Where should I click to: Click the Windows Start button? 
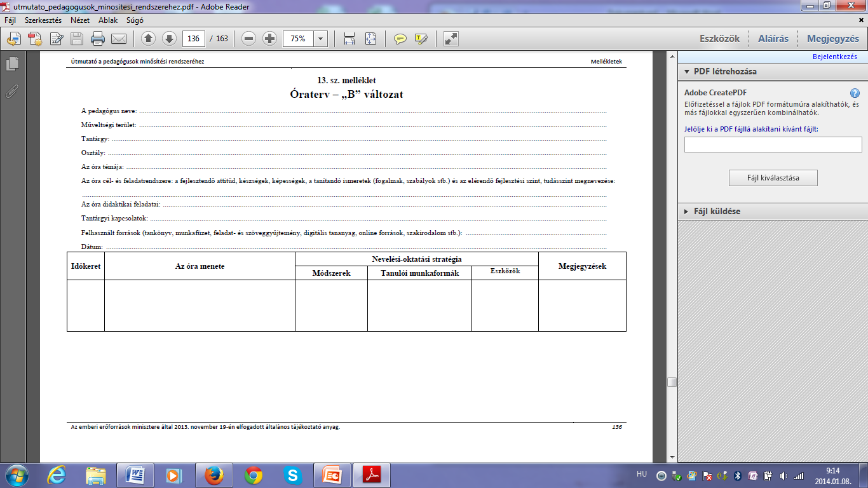coord(16,475)
